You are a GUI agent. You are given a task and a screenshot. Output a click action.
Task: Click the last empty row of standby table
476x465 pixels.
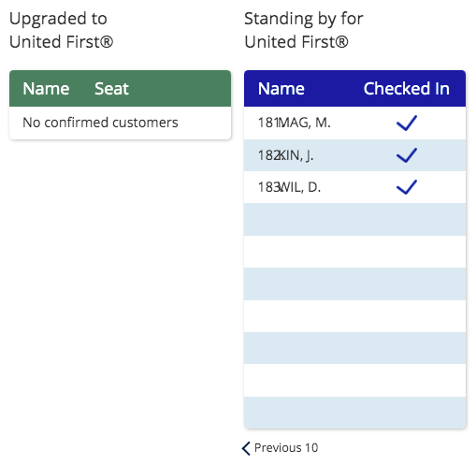(354, 413)
